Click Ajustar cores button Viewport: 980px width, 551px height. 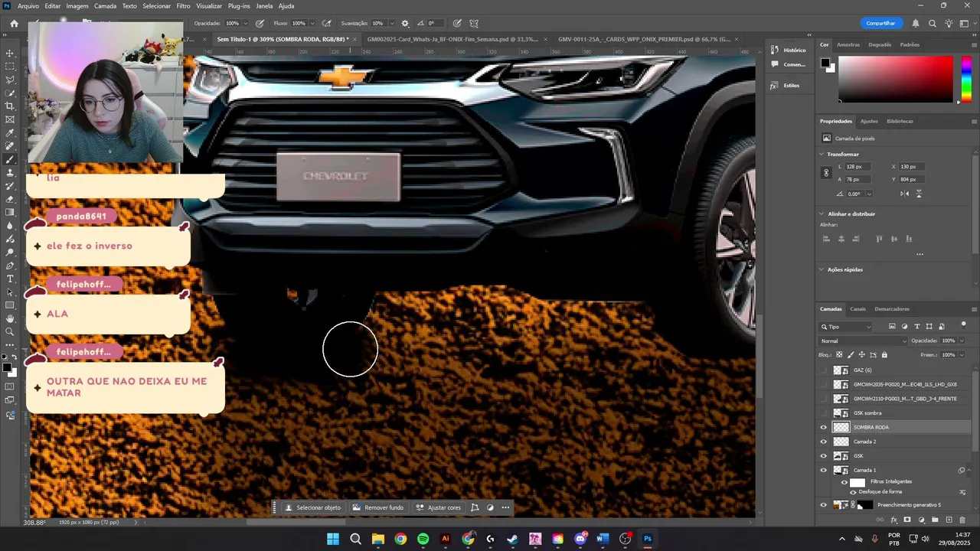coord(438,507)
